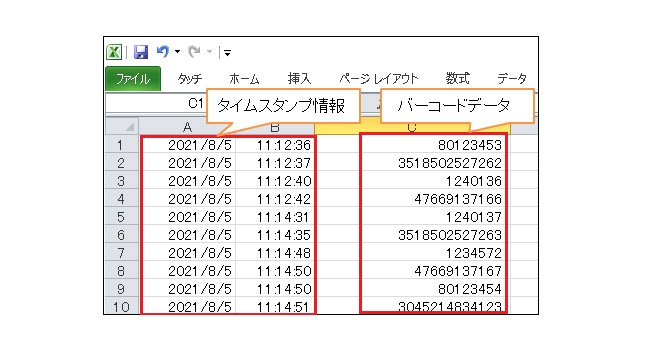646x360 pixels.
Task: Open the データ ribbon tab
Action: click(512, 78)
